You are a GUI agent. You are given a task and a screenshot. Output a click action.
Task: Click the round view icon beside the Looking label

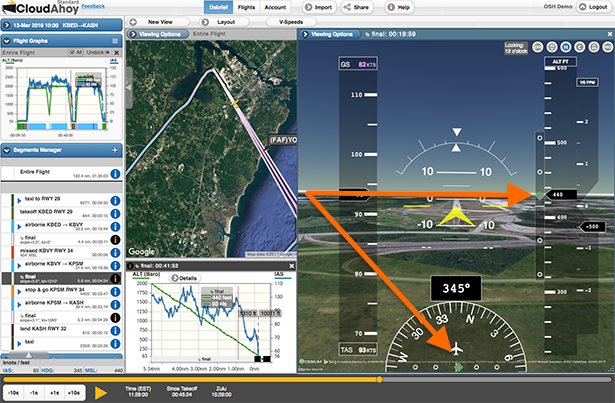click(537, 47)
